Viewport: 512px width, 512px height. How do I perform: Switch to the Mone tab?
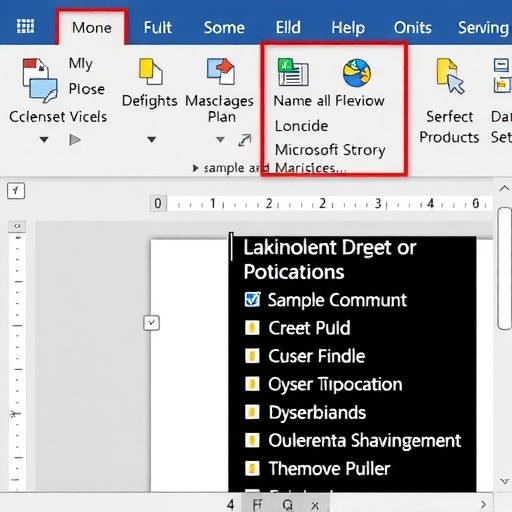tap(92, 27)
